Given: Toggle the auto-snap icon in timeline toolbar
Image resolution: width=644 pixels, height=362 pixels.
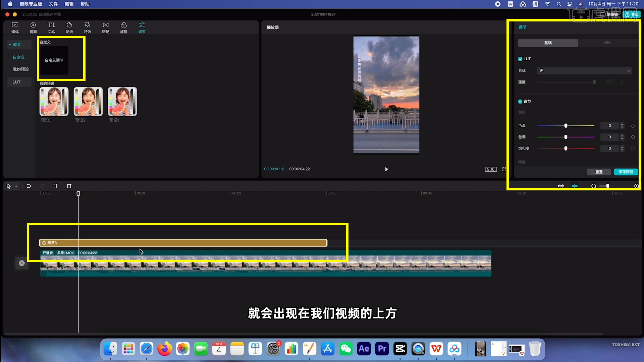Looking at the screenshot, I should [575, 186].
